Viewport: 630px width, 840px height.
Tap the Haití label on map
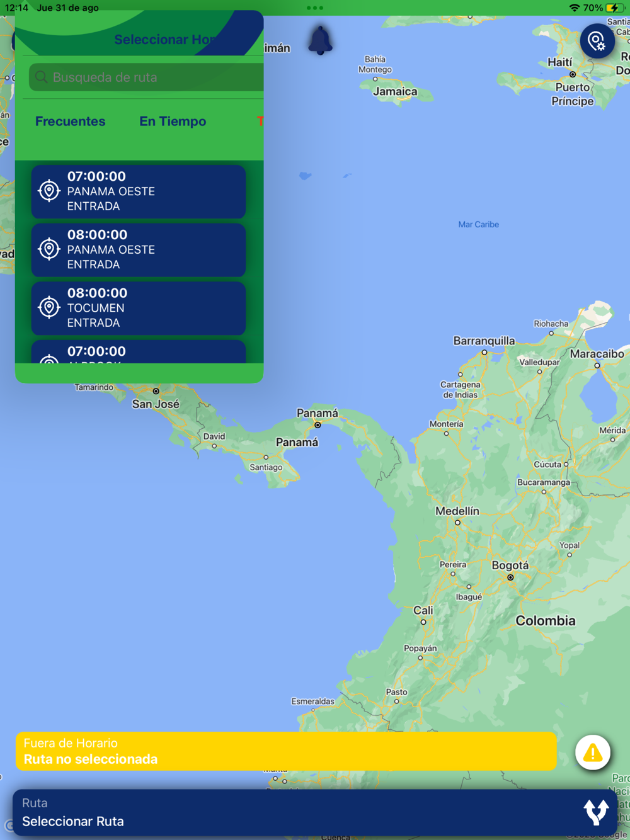point(560,62)
